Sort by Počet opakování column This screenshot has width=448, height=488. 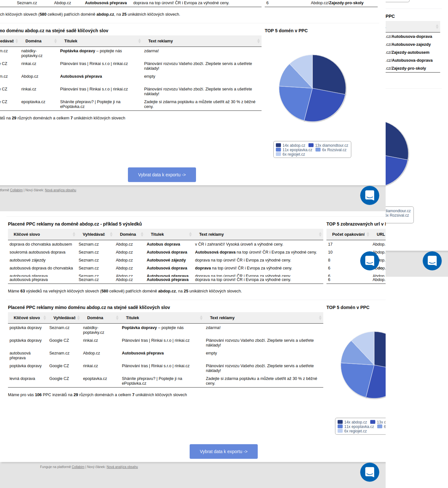click(368, 234)
